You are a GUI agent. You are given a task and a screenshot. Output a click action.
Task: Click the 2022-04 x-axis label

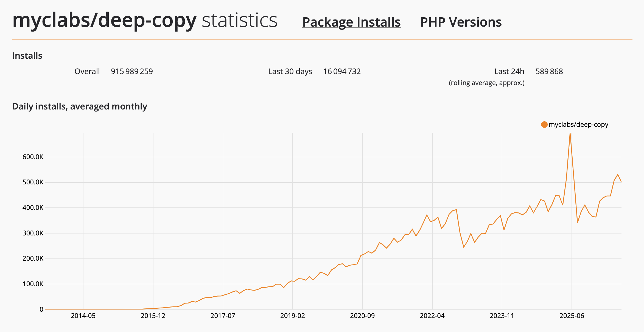pos(432,316)
